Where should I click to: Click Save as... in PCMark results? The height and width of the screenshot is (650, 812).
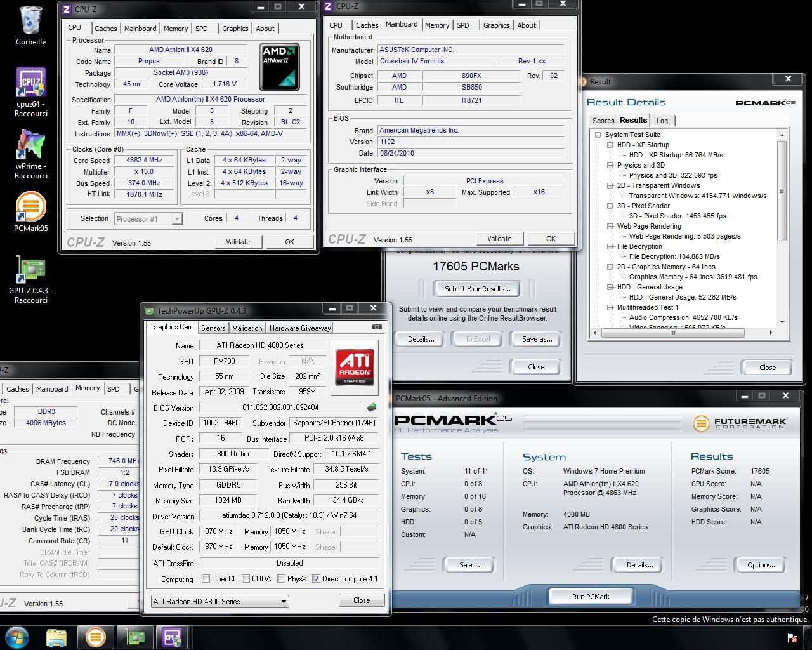pos(537,339)
